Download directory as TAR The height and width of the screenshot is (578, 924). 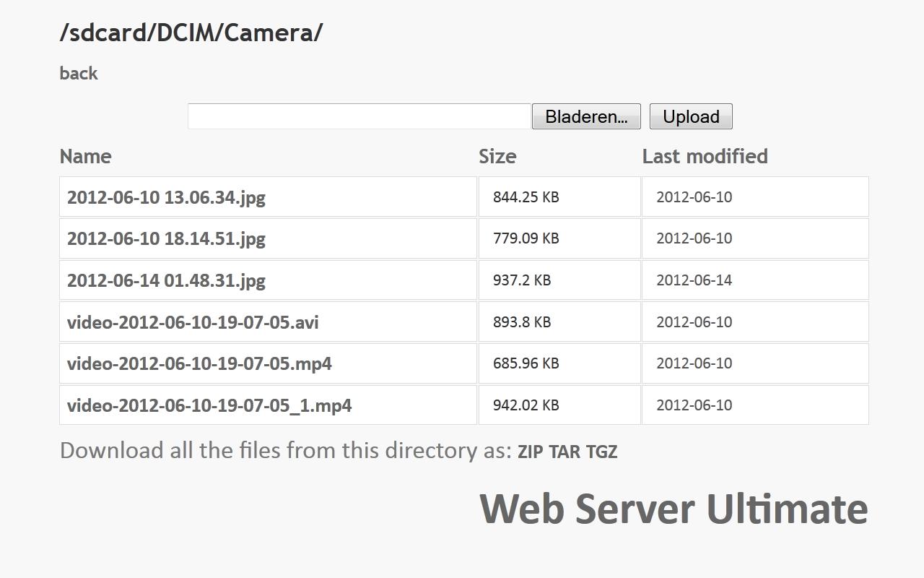pos(565,452)
